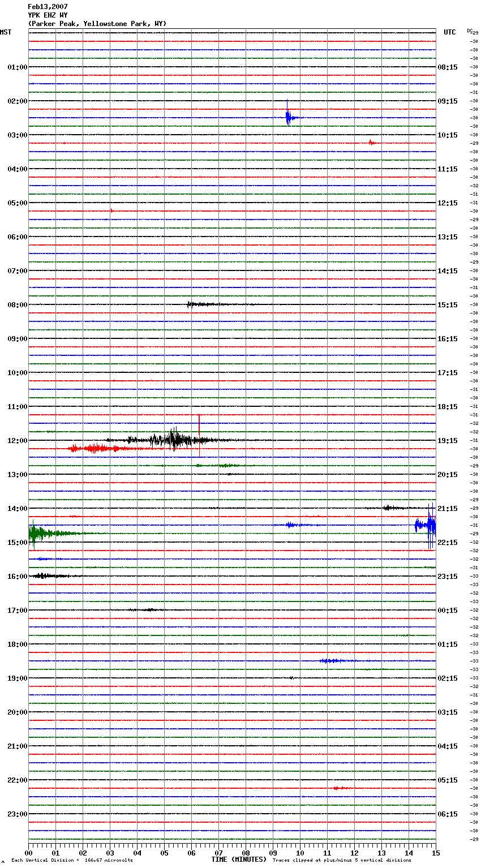Click the Traces clipped at plus/minus note
Viewport: 481px width, 868px height.
point(342,860)
